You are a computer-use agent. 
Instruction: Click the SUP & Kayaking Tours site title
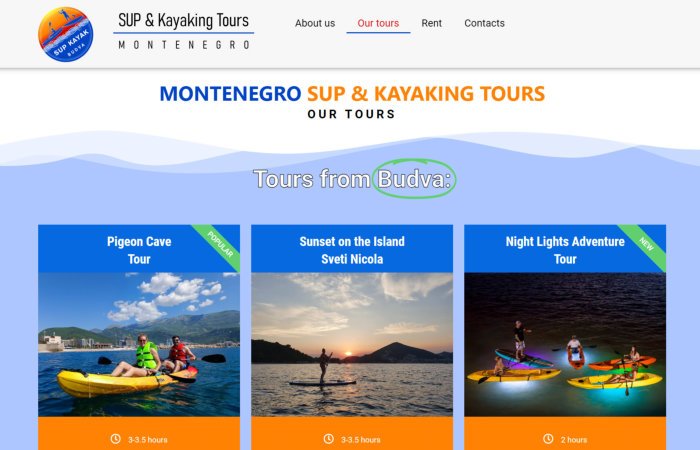[x=183, y=21]
